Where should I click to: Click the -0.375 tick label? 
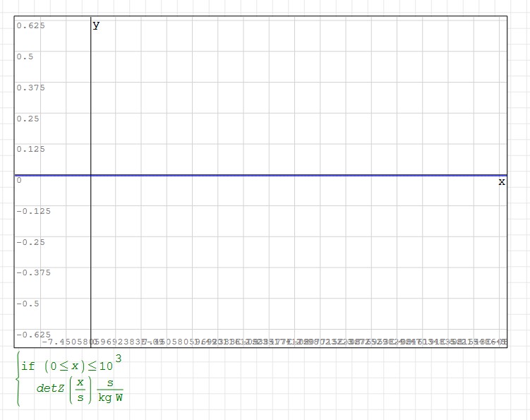33,272
